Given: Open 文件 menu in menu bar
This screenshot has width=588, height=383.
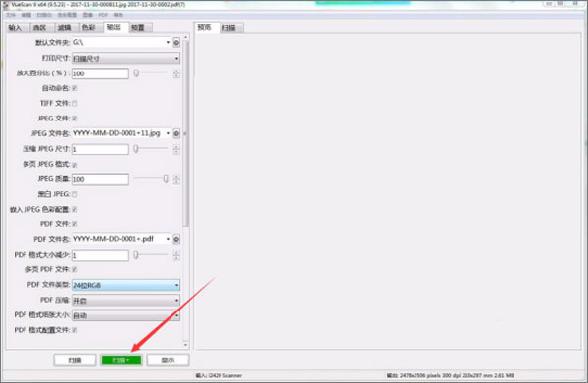Looking at the screenshot, I should click(11, 15).
